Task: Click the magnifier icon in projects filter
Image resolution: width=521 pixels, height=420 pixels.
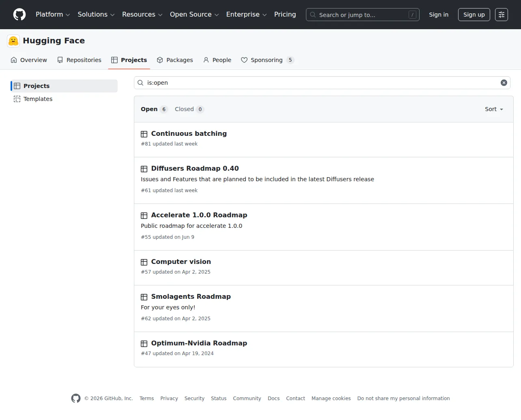Action: pos(140,83)
